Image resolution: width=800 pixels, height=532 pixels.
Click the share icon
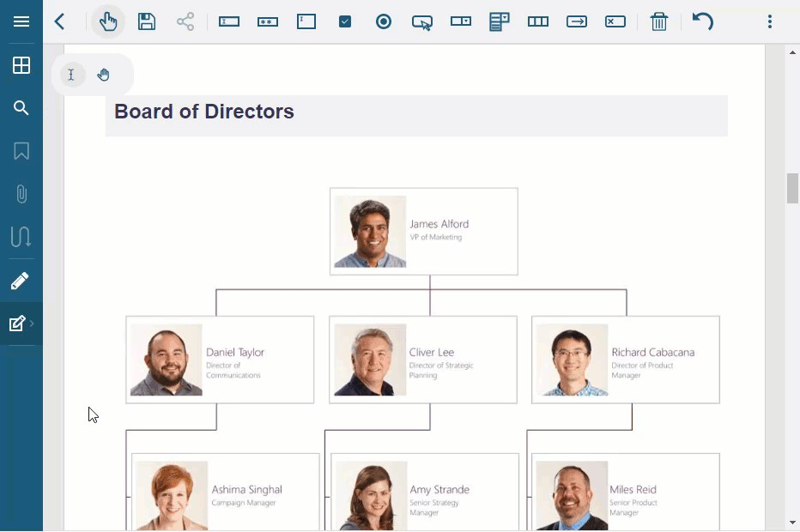click(185, 21)
